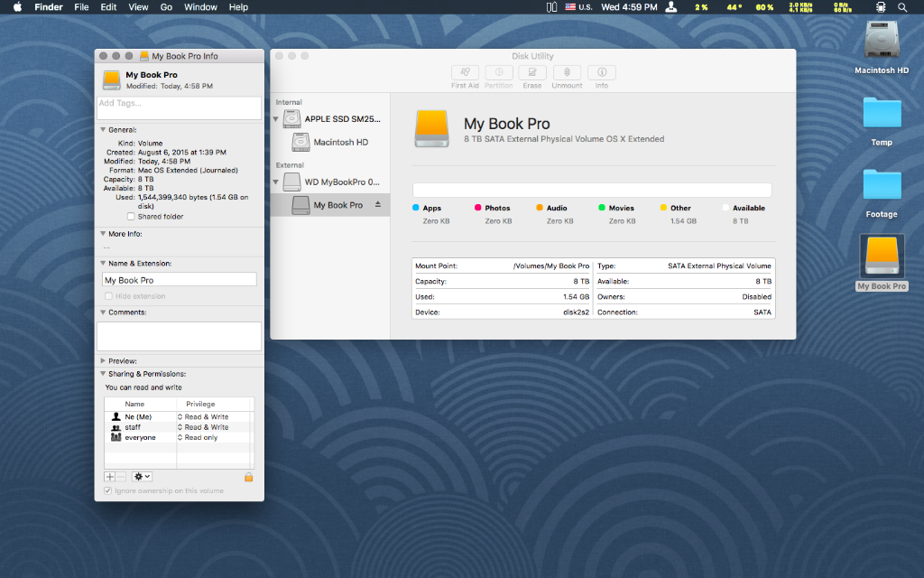The image size is (924, 578).
Task: Click the volume icon in Info header
Action: click(111, 79)
